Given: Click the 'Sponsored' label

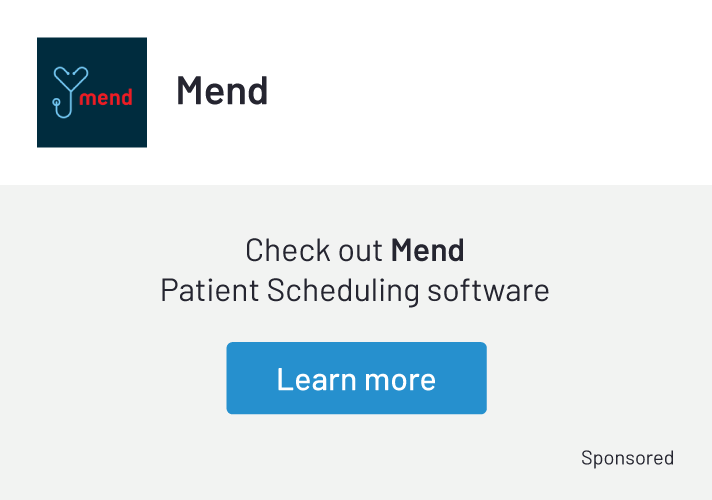Looking at the screenshot, I should [x=627, y=458].
